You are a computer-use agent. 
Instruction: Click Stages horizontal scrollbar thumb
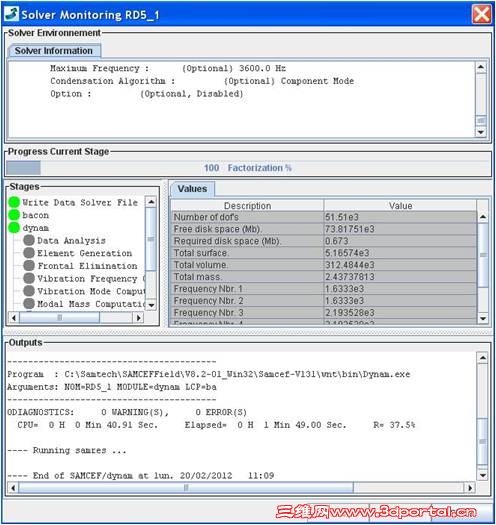(x=60, y=317)
